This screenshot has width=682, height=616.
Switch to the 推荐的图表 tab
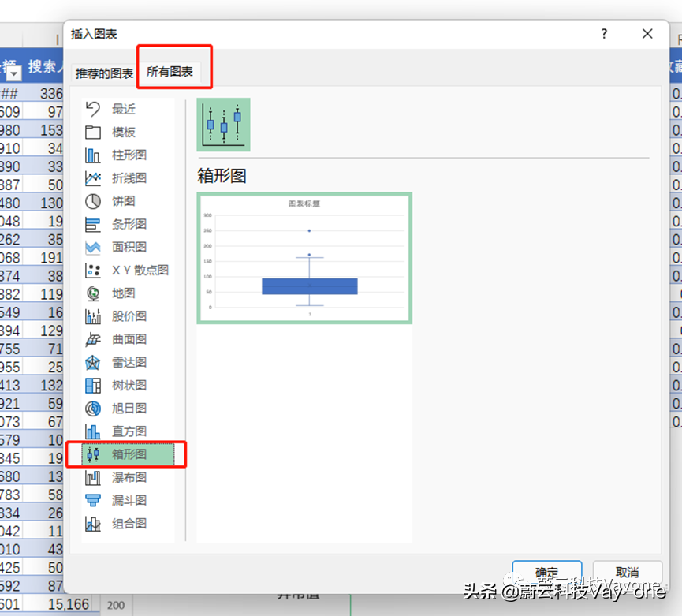click(103, 73)
